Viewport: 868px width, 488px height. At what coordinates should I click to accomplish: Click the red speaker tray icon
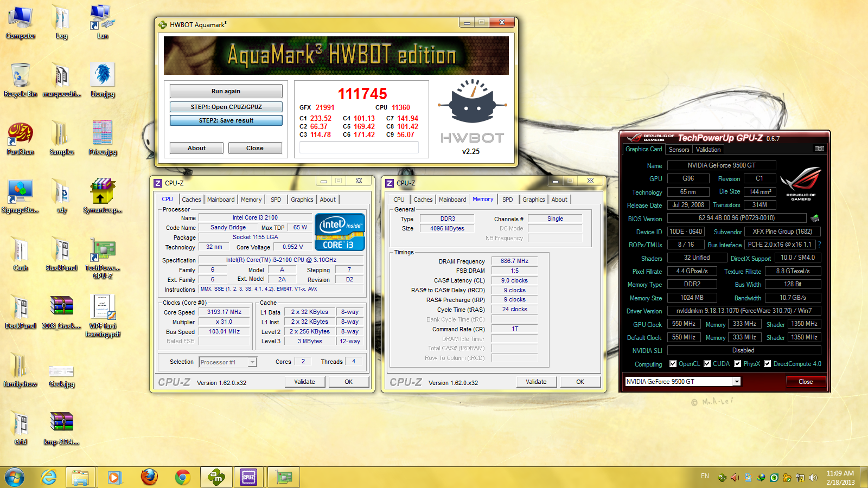click(x=735, y=477)
